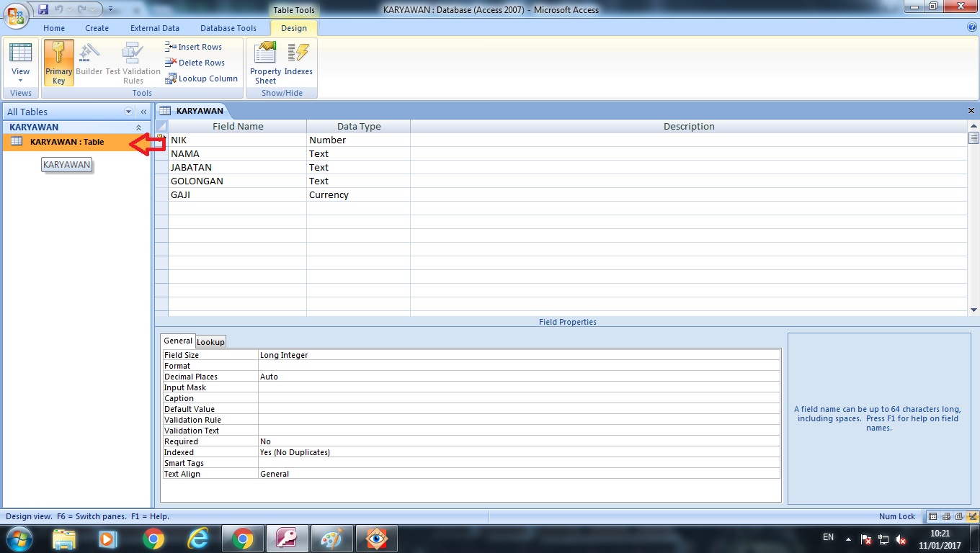Open the Microsoft Office Access Help icon
980x553 pixels.
coord(971,27)
